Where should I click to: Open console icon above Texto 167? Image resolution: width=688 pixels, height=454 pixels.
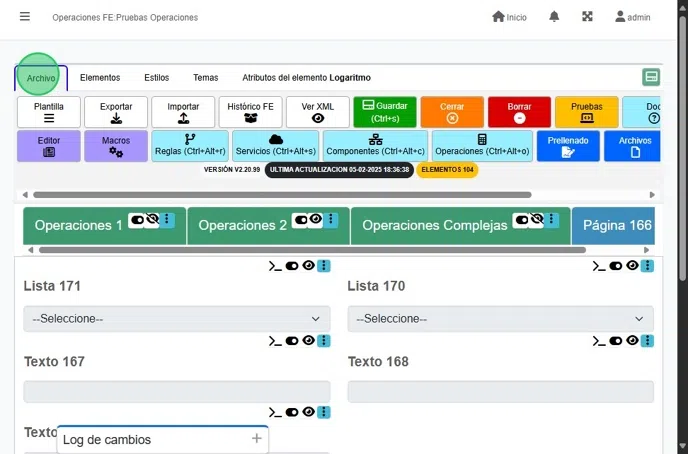(276, 341)
